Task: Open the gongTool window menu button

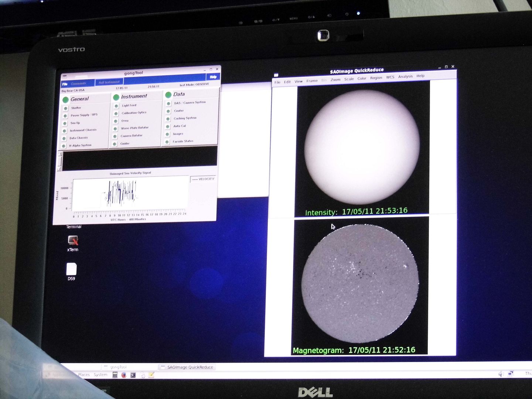Action: click(65, 76)
